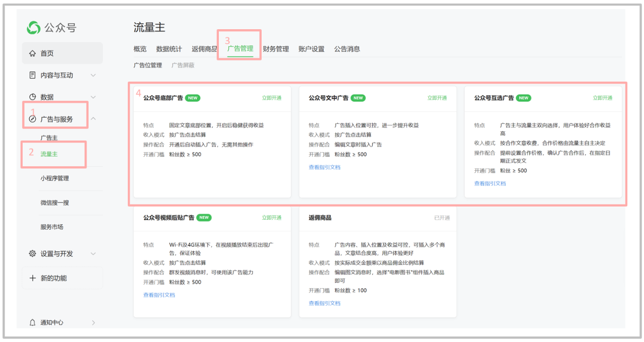The height and width of the screenshot is (342, 644).
Task: Switch to the 返佣商品 tab
Action: 204,49
